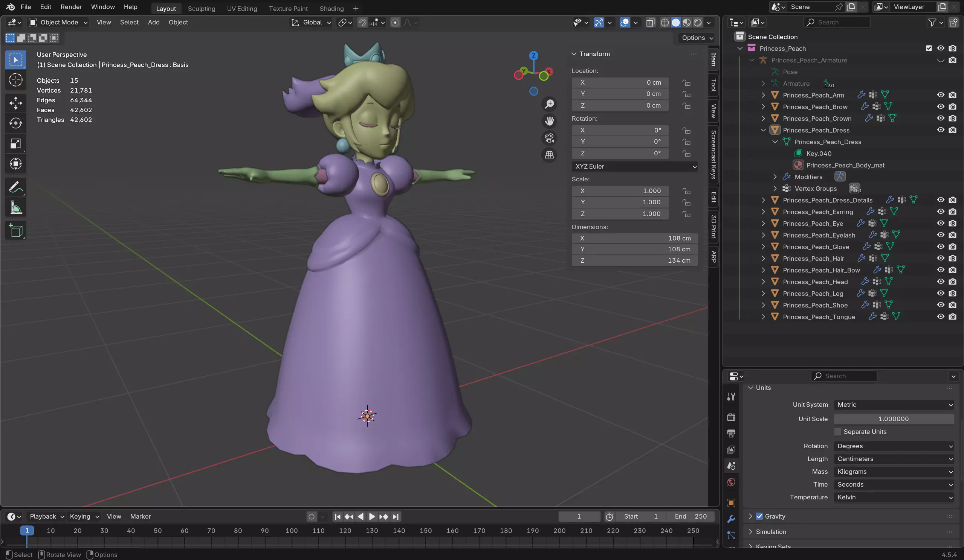Switch to the Sculpting workspace tab
The image size is (964, 560).
(x=201, y=8)
